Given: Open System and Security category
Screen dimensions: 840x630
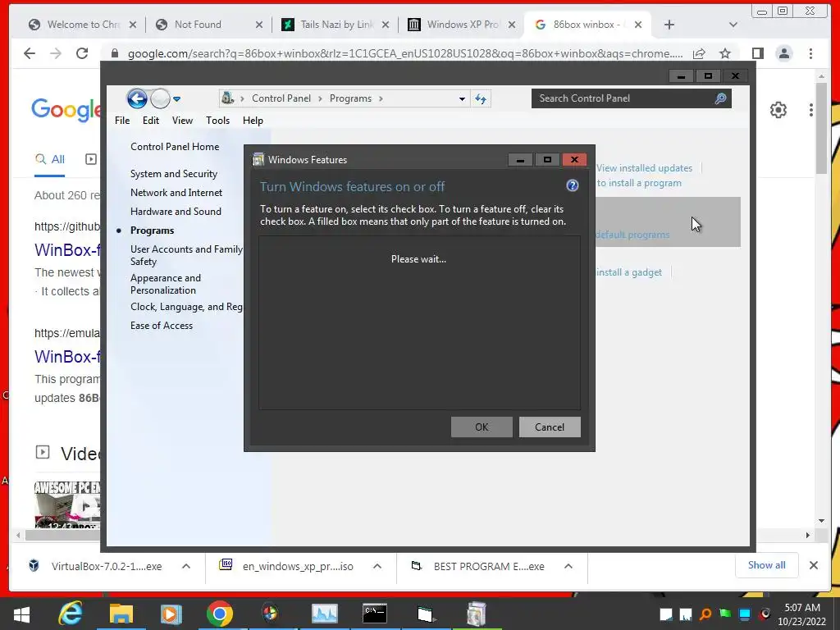Looking at the screenshot, I should point(174,174).
